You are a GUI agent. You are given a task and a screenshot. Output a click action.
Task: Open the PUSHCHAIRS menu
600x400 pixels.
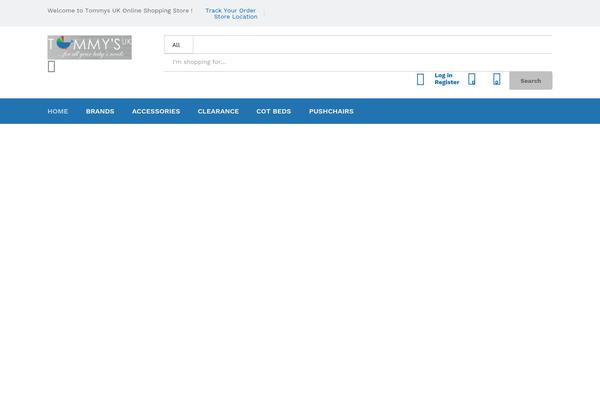click(331, 111)
